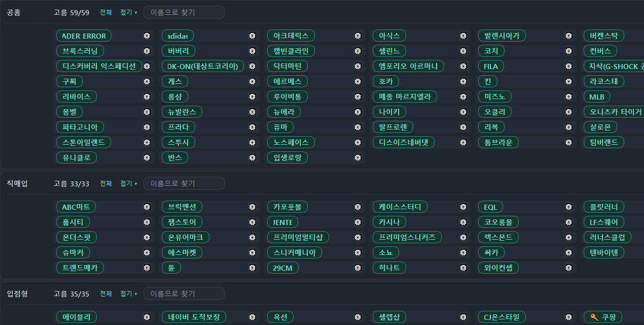This screenshot has width=644, height=325.
Task: Click the gear icon beside 아크테릭스
Action: pyautogui.click(x=358, y=36)
